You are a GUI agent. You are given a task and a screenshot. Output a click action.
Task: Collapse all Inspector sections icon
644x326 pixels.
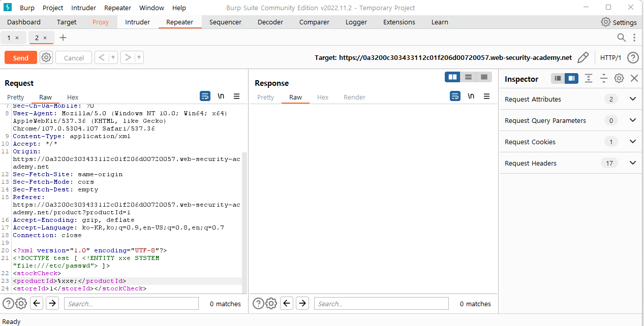tap(604, 78)
